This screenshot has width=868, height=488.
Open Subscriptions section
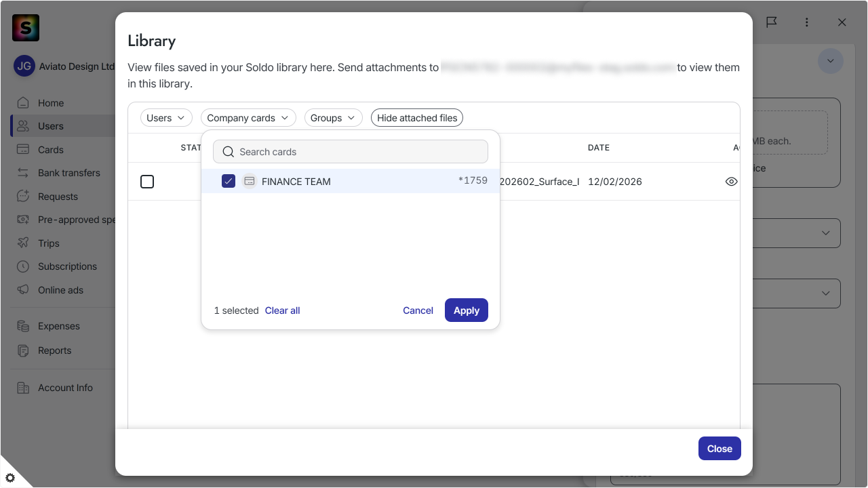tap(67, 266)
